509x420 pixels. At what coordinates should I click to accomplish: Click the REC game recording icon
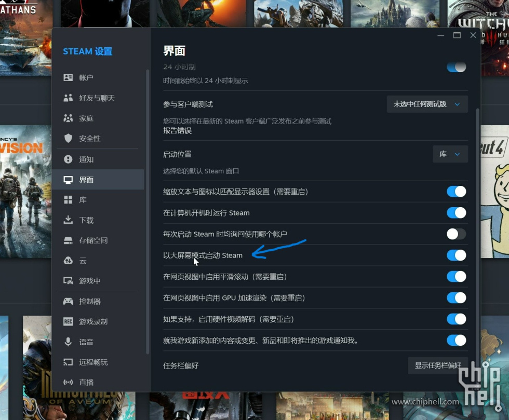pos(68,321)
